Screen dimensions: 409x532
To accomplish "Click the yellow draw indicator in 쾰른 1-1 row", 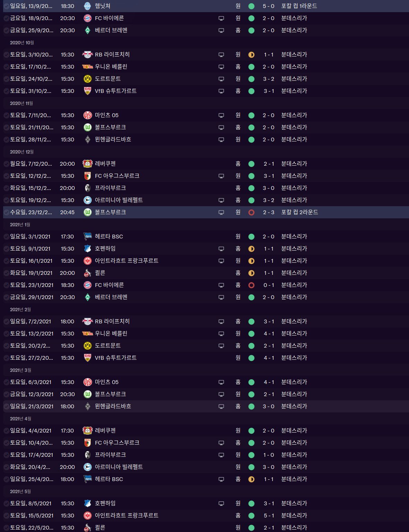I will point(251,273).
